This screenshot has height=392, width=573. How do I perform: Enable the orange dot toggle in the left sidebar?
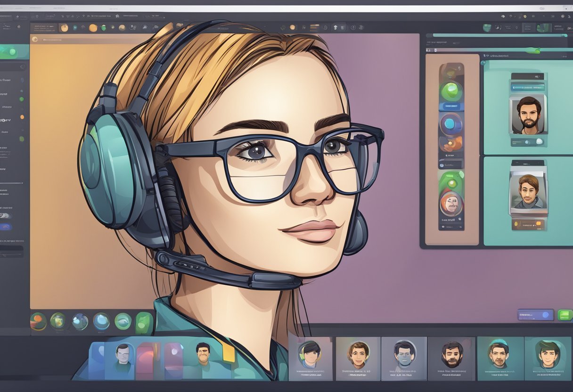[23, 116]
